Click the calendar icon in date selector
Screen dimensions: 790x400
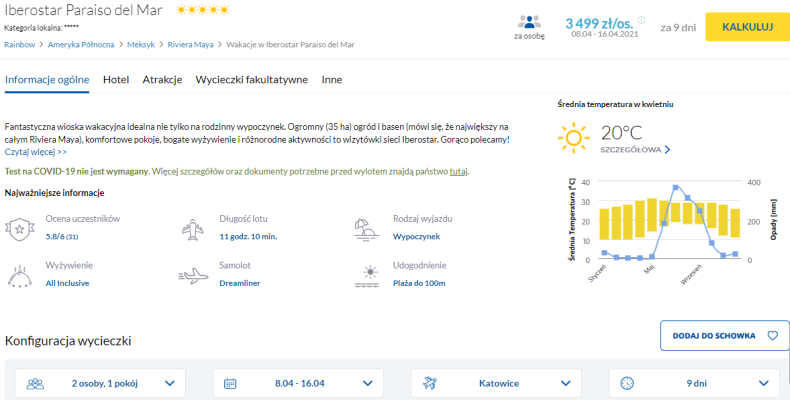click(x=230, y=383)
